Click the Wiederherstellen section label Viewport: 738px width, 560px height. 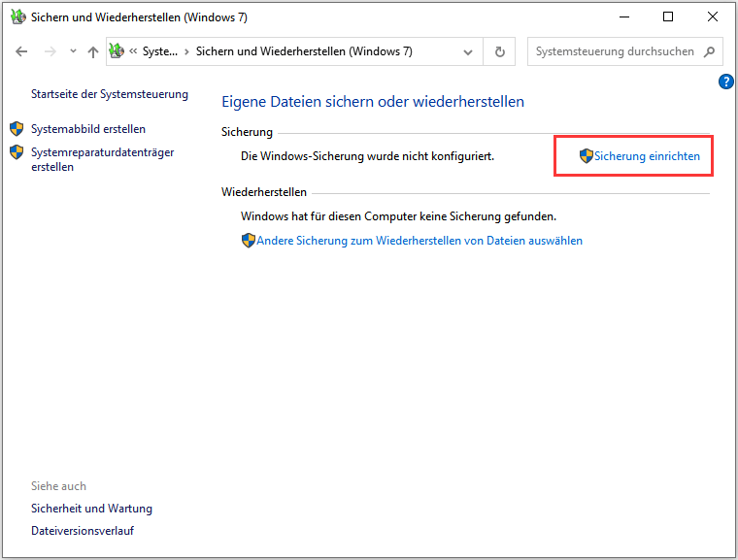click(264, 192)
